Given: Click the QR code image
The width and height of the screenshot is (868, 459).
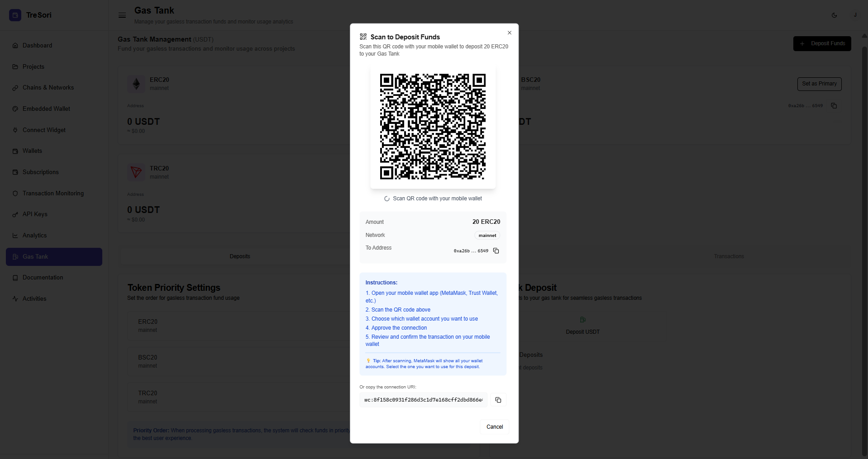Looking at the screenshot, I should pyautogui.click(x=433, y=127).
